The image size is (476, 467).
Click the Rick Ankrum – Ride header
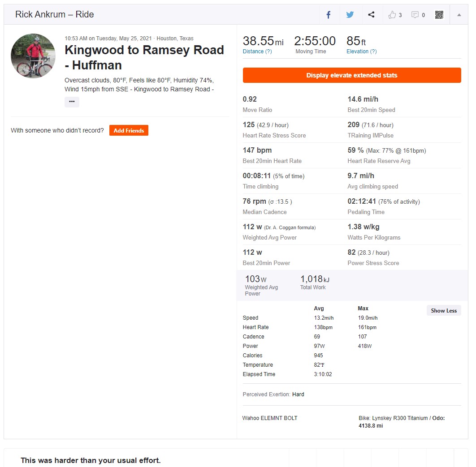[x=54, y=14]
